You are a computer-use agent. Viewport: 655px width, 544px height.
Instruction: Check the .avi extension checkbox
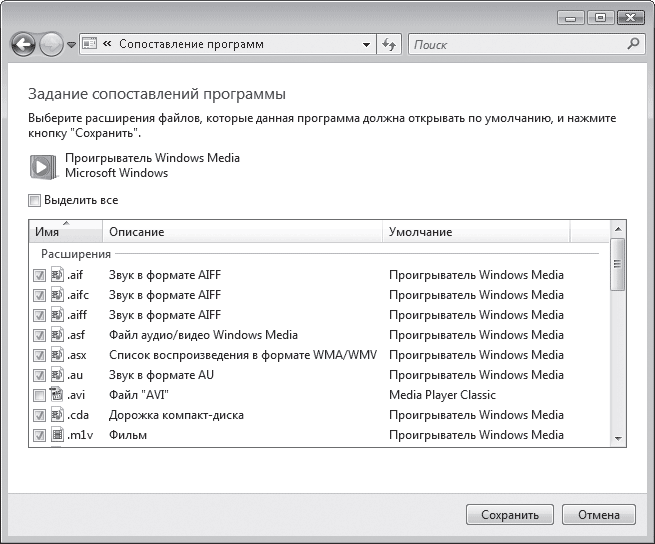coord(39,395)
